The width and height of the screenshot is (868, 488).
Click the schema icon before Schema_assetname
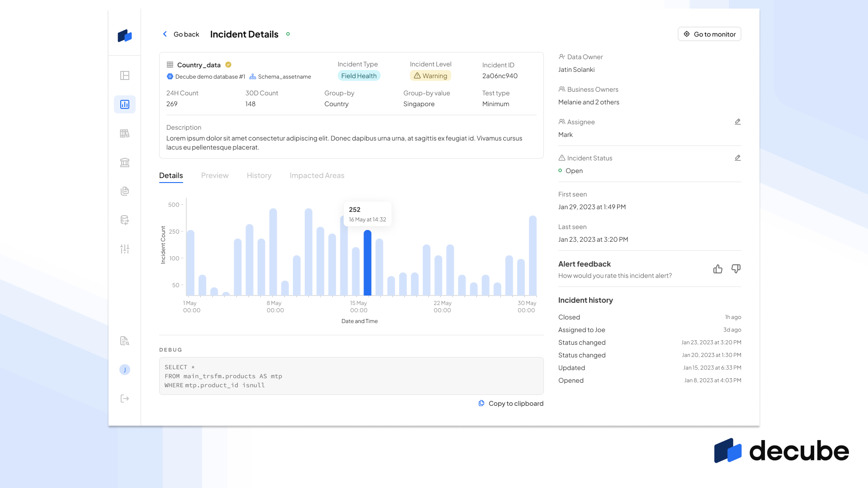click(253, 76)
